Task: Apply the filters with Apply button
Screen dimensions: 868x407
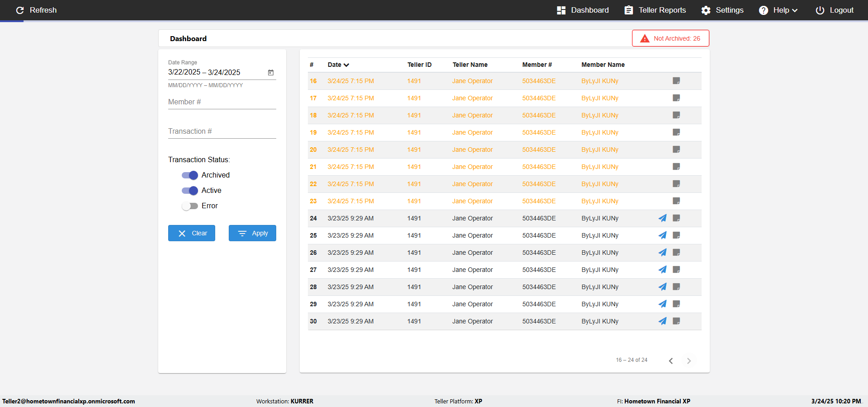Action: pyautogui.click(x=252, y=233)
